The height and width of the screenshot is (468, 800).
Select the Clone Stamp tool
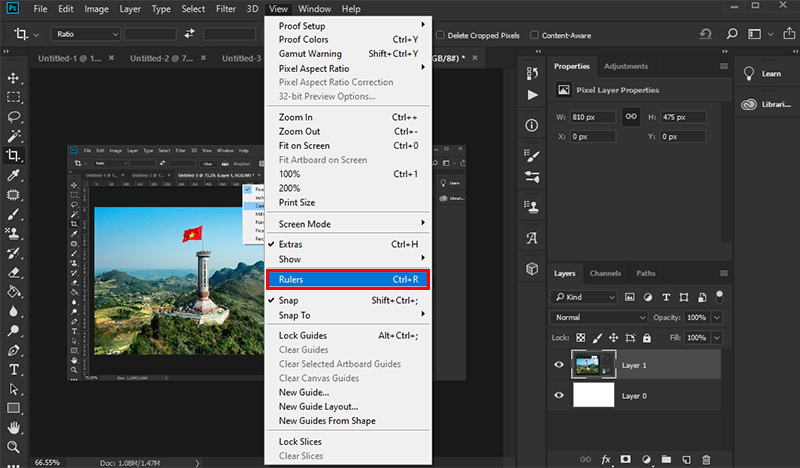[13, 234]
